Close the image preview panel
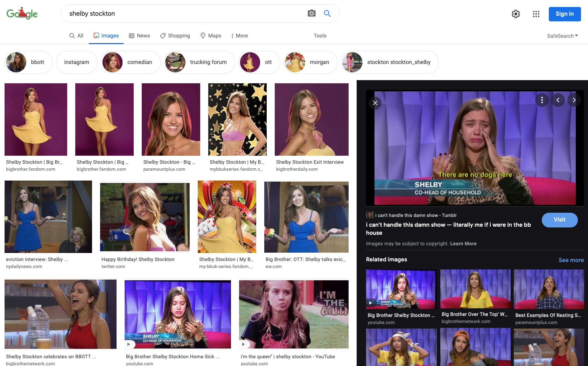588x366 pixels. [x=375, y=103]
